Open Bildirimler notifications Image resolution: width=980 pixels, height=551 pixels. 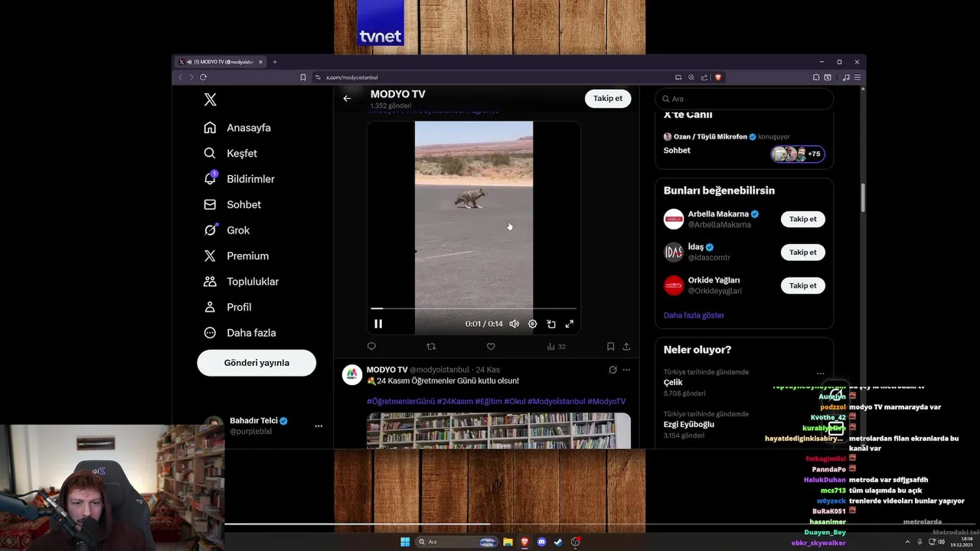coord(239,179)
